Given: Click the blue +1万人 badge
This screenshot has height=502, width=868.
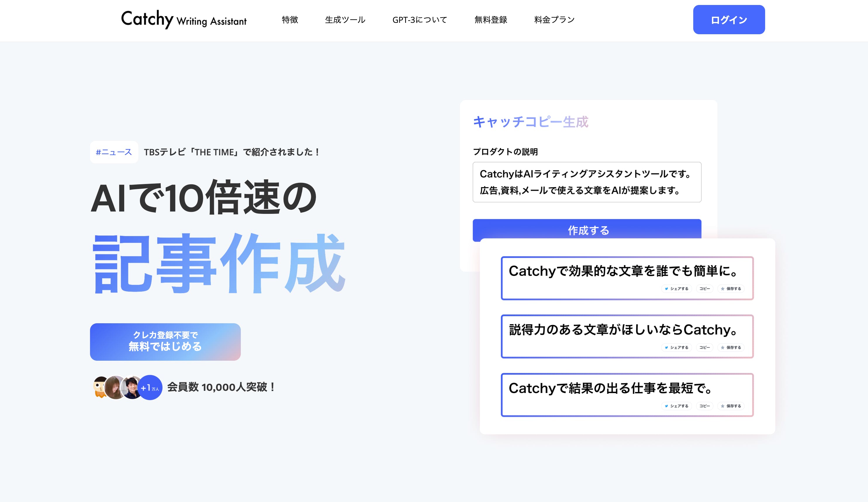Looking at the screenshot, I should [x=150, y=388].
